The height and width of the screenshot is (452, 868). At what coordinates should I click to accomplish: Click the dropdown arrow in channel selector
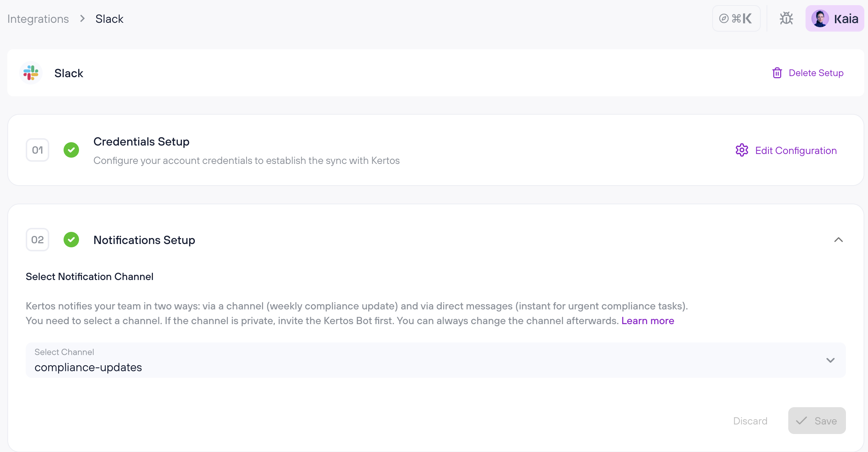point(830,360)
